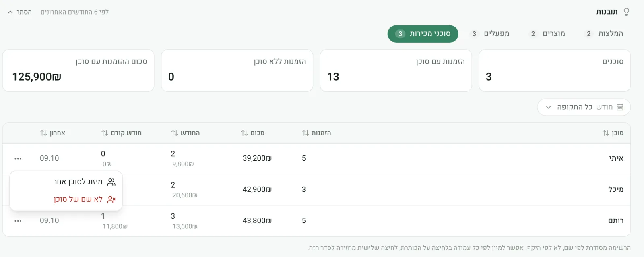Sort by the "אחרון" column header
The height and width of the screenshot is (257, 644).
[x=53, y=133]
